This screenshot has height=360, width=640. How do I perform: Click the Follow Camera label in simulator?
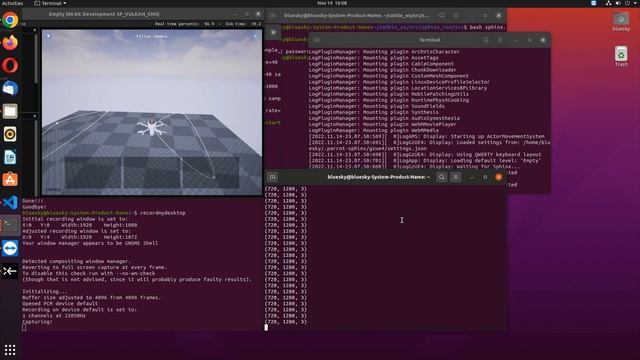pyautogui.click(x=151, y=36)
